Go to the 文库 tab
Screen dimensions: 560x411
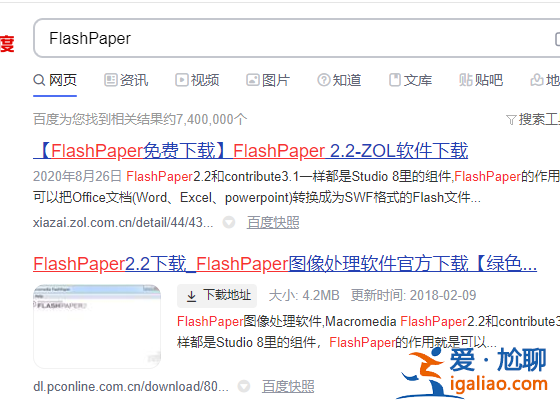(x=410, y=80)
